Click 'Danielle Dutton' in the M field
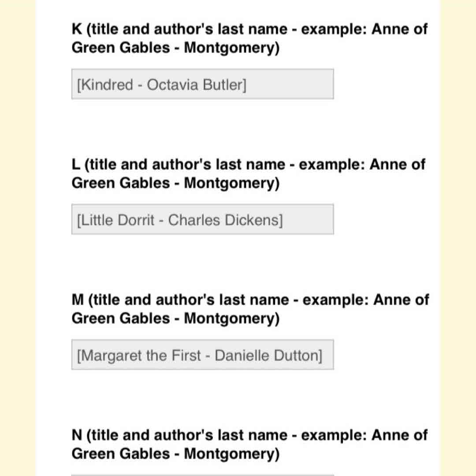Viewport: 476px width, 476px height. click(267, 355)
